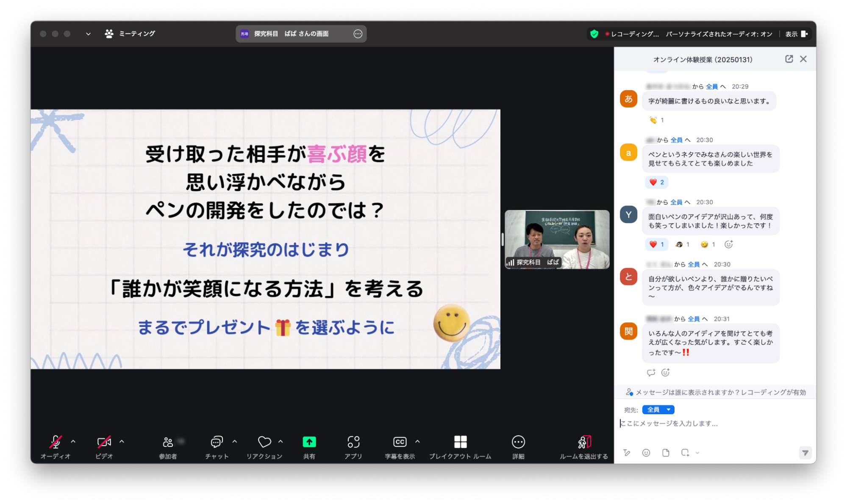Open ブレイクアウト ルーム breakout rooms
This screenshot has height=504, width=847.
pos(460,446)
